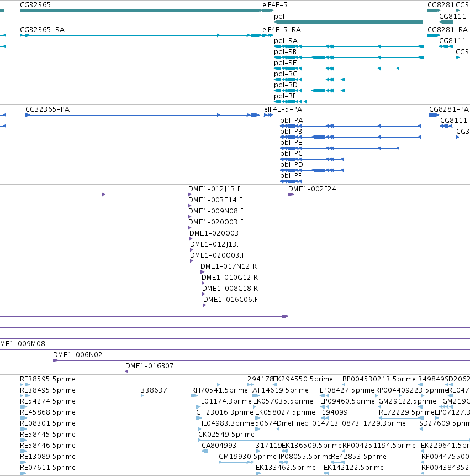Screen dimensions: 470x476
Task: Click the pbl-PC protein label
Action: [292, 154]
